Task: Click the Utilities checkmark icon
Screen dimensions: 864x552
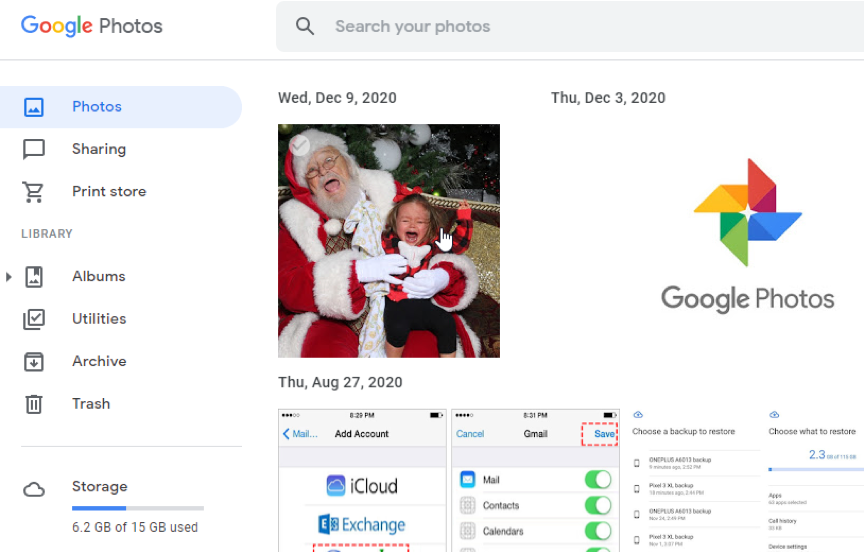Action: pyautogui.click(x=34, y=319)
